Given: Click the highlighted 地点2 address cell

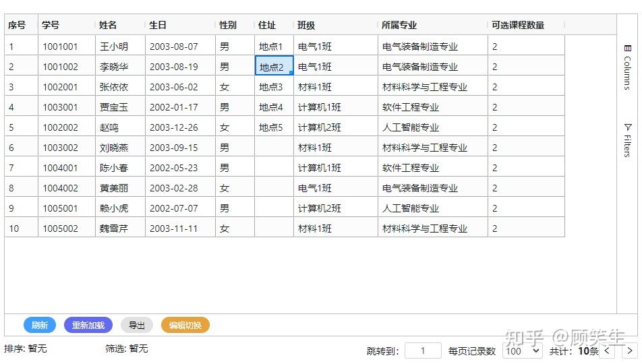Looking at the screenshot, I should [274, 66].
